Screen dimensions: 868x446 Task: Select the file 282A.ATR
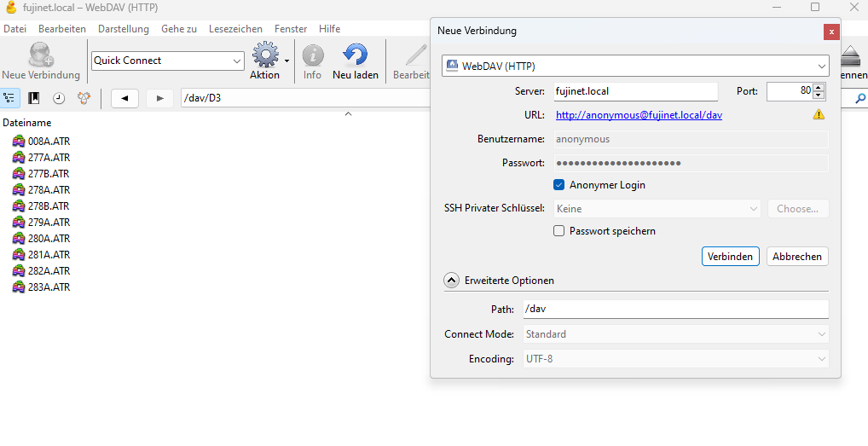49,270
